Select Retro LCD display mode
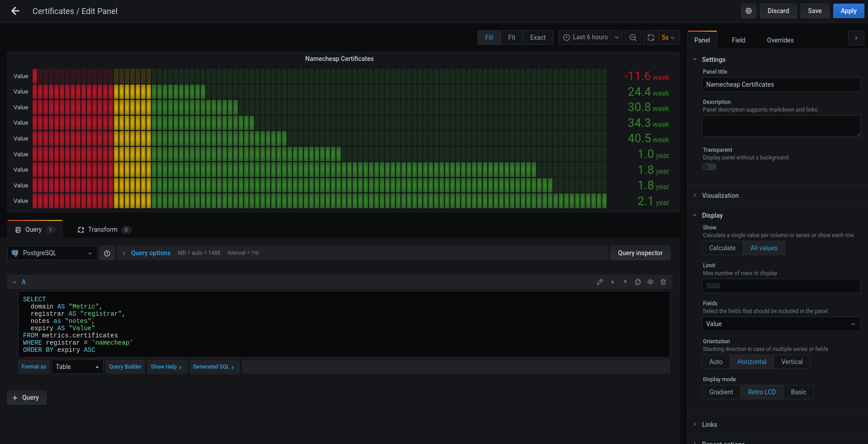This screenshot has width=868, height=444. tap(762, 392)
